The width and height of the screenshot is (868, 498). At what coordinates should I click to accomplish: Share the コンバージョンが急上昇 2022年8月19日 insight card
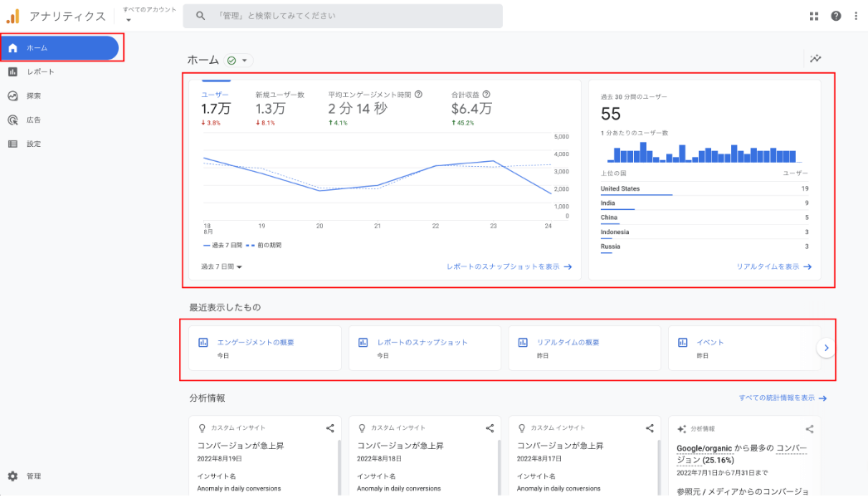point(330,428)
